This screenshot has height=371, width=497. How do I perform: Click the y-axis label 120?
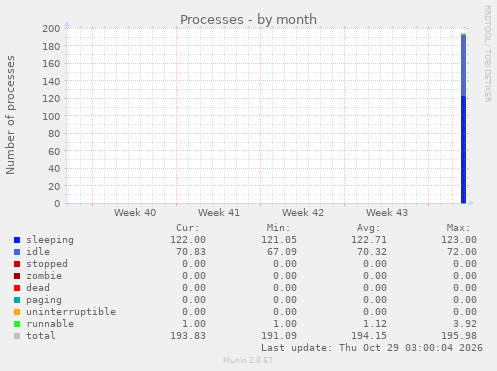point(51,99)
